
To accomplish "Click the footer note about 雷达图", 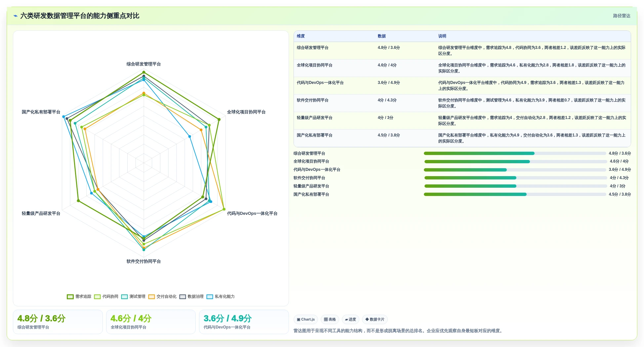I will [399, 331].
